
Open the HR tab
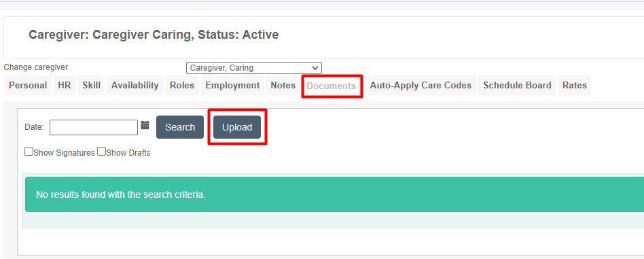click(x=65, y=86)
